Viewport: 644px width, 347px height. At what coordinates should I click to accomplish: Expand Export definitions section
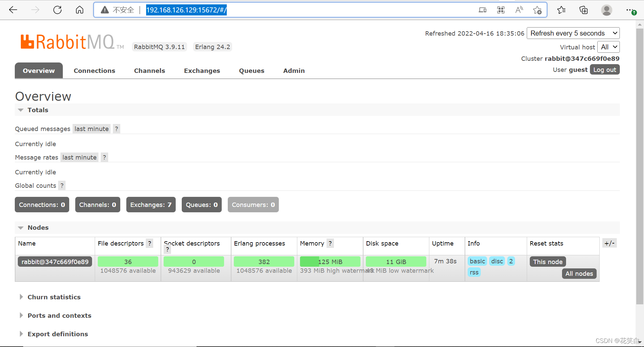(x=53, y=334)
